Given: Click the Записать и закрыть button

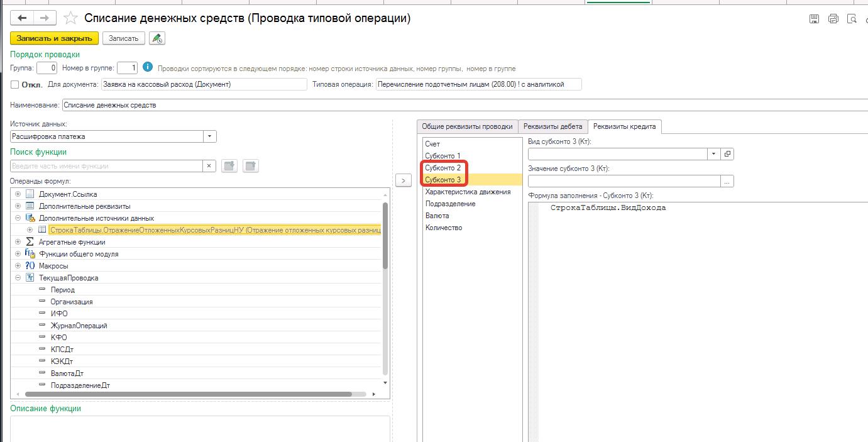Looking at the screenshot, I should (54, 38).
